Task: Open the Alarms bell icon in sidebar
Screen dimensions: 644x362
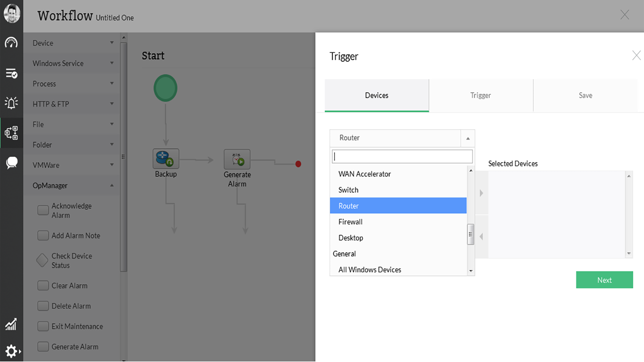Action: [x=11, y=103]
